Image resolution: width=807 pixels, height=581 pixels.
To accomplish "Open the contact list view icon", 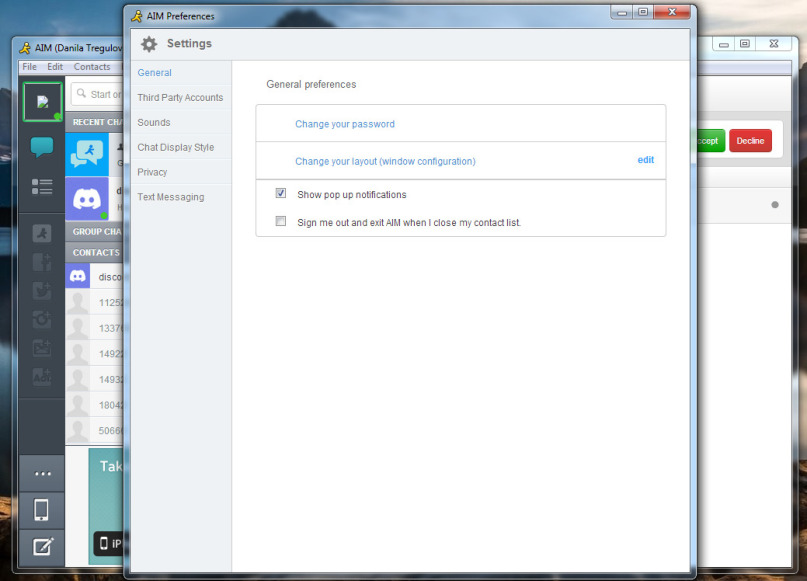I will click(x=42, y=186).
